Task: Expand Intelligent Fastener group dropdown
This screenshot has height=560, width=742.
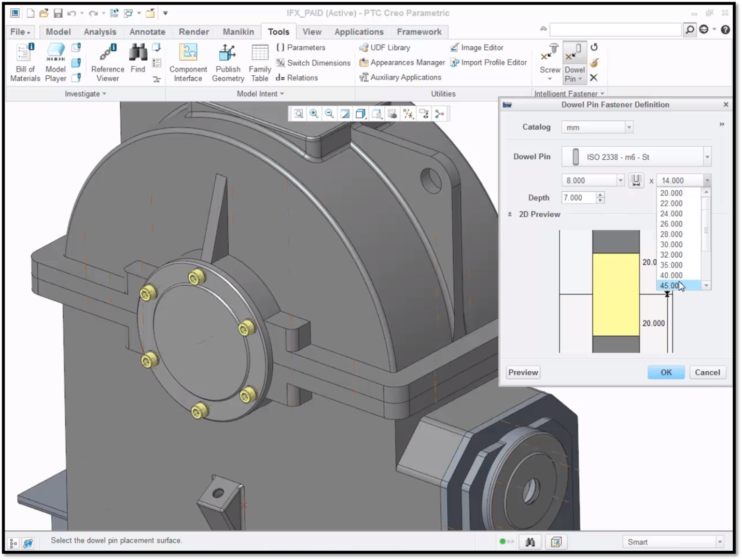Action: (569, 94)
